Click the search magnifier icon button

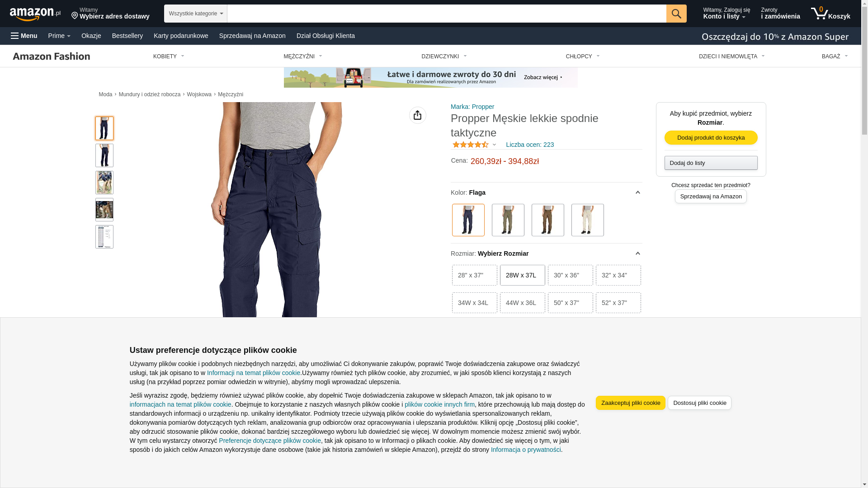point(676,14)
